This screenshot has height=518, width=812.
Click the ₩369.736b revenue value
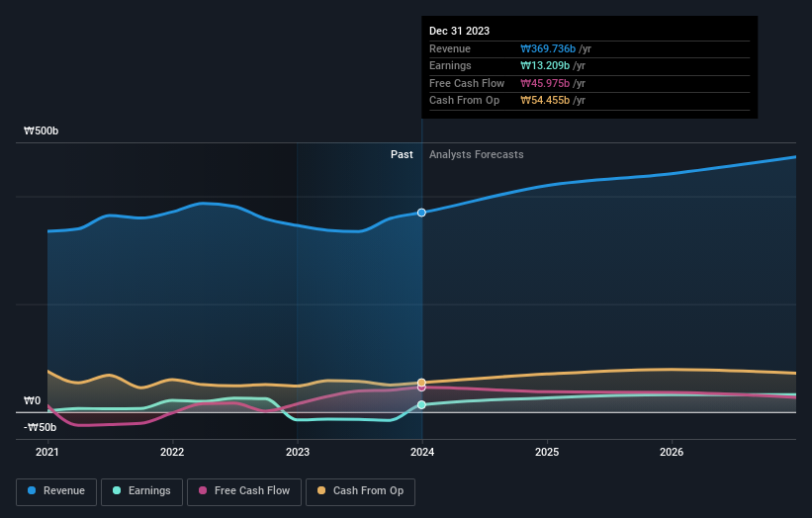pos(548,48)
